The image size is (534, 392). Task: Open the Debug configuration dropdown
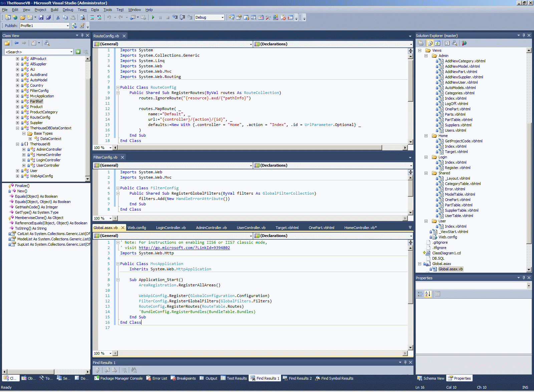[x=222, y=17]
